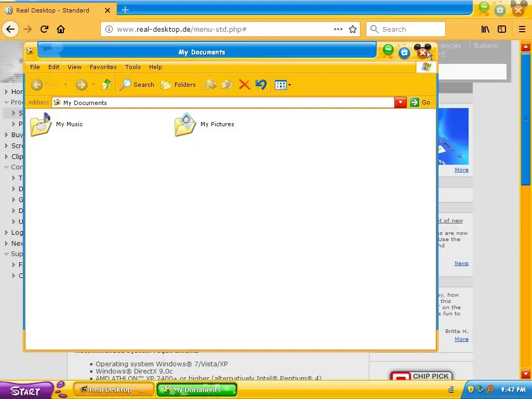Switch to Real Desktop taskbar button
This screenshot has width=532, height=399.
pos(113,390)
